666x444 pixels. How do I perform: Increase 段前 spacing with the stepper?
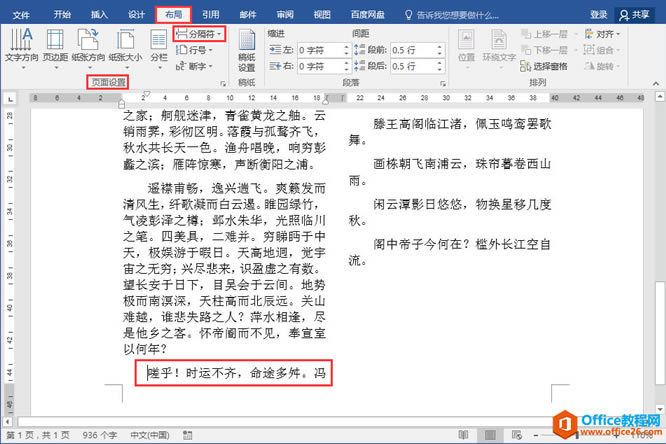(x=440, y=47)
